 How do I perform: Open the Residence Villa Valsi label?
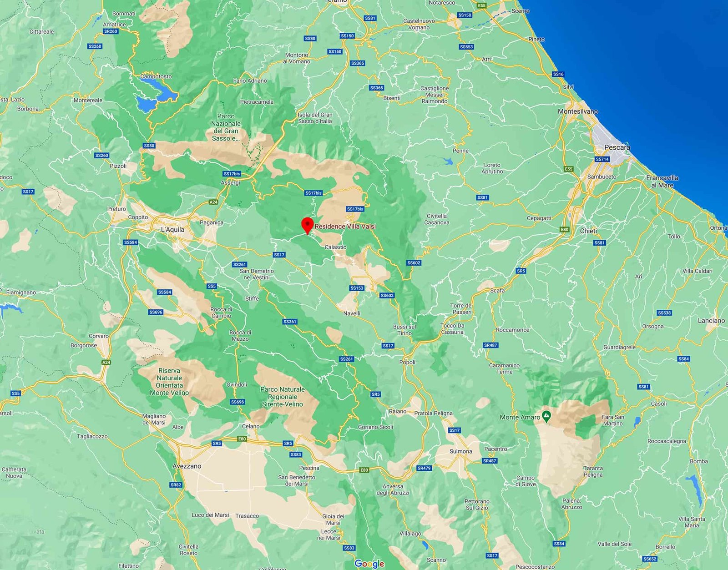tap(345, 227)
